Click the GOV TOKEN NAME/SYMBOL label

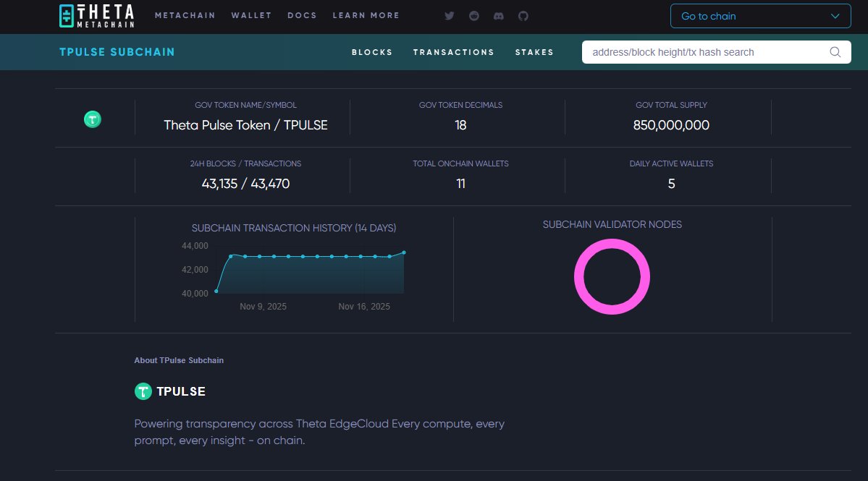click(245, 105)
